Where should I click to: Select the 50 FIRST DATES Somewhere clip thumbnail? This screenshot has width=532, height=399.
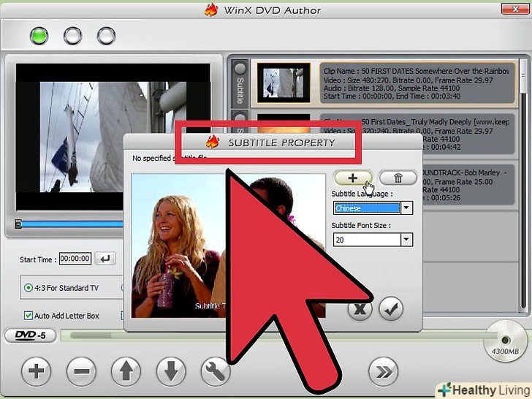point(284,83)
